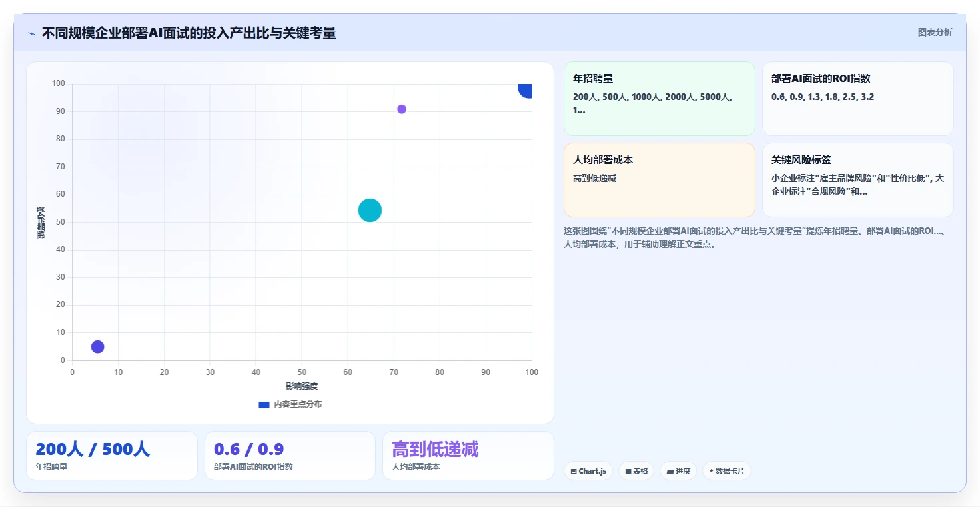Open the 人均部署成本 orange card
980x507 pixels.
tap(659, 180)
